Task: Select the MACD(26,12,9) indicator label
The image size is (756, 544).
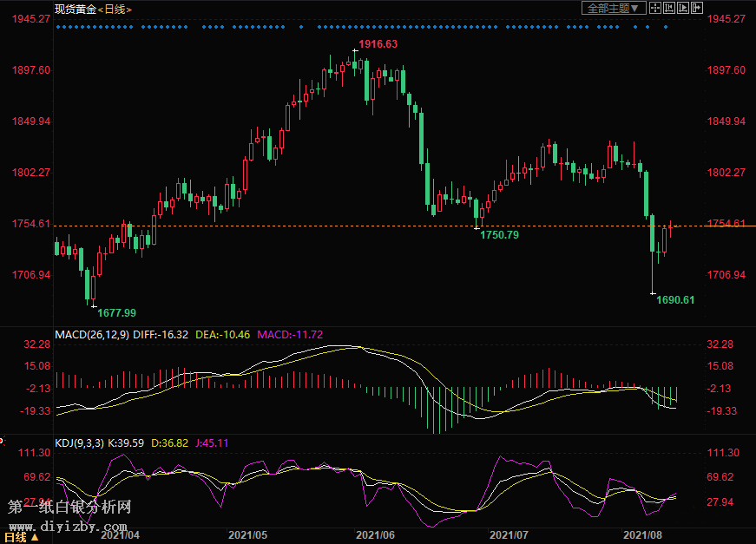Action: click(x=91, y=334)
